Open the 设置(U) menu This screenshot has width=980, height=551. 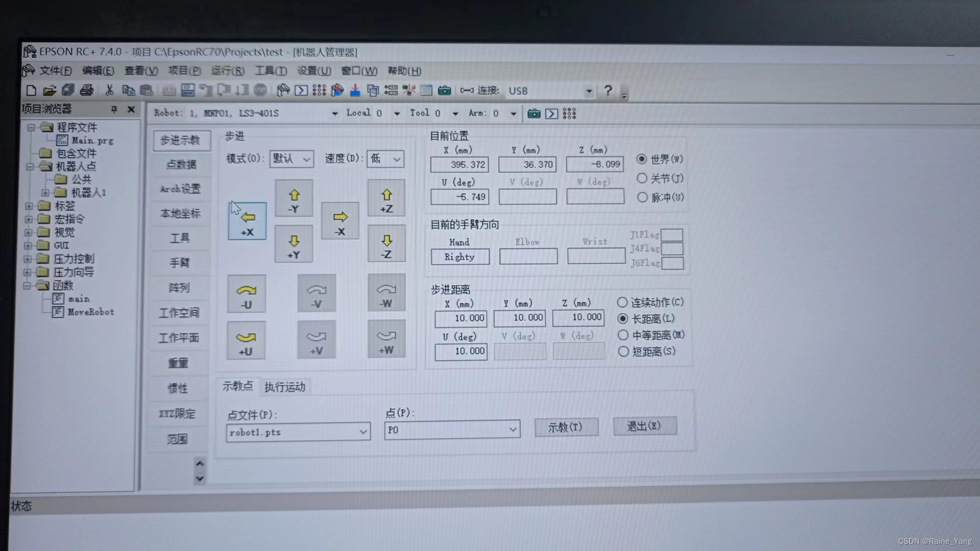314,71
